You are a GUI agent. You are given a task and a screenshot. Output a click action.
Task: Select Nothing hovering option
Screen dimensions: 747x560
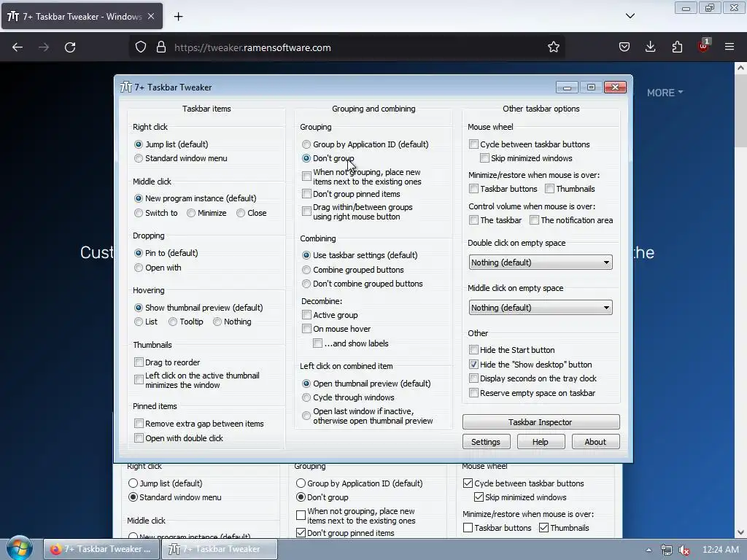[233, 322]
